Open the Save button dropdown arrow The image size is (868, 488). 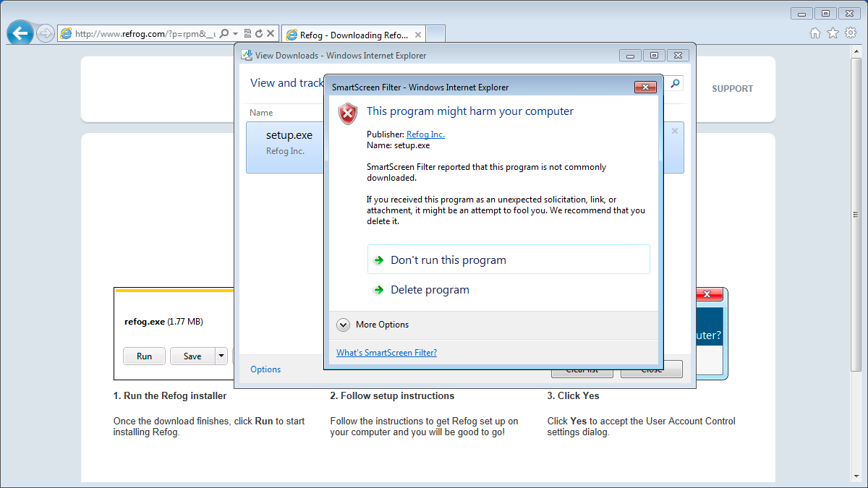click(x=221, y=356)
